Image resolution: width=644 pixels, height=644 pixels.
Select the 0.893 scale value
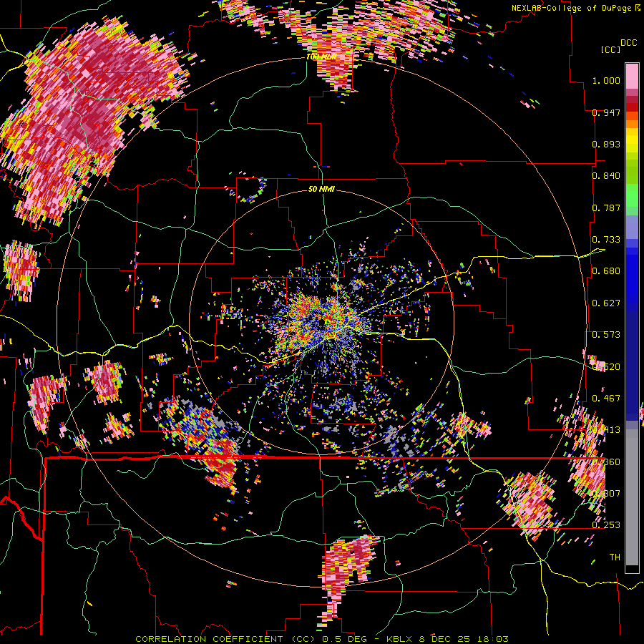click(606, 144)
